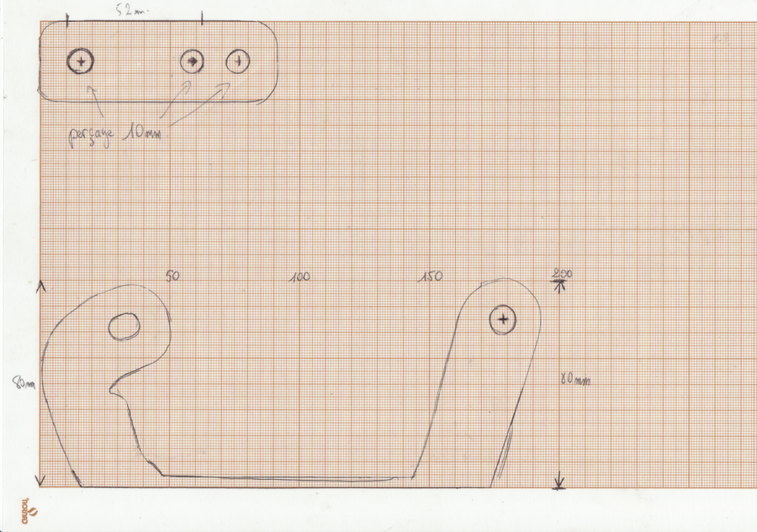Click the arrowhead just below the "200" marking
757x532 pixels.
tap(560, 285)
